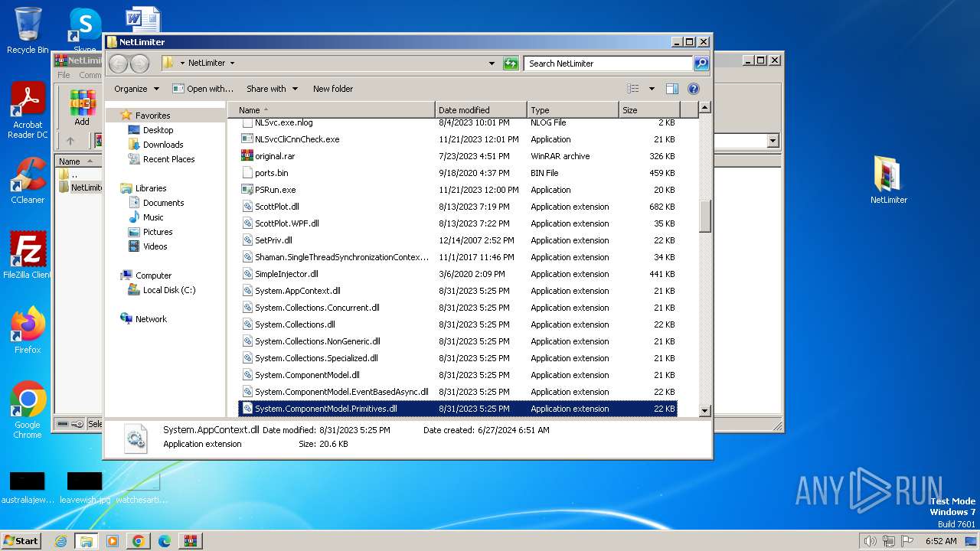Click WinRAR taskbar icon

(190, 541)
